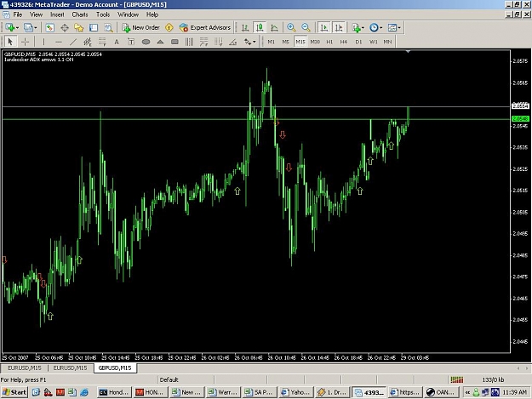Switch chart to MN timeframe
The image size is (532, 399).
pyautogui.click(x=387, y=42)
